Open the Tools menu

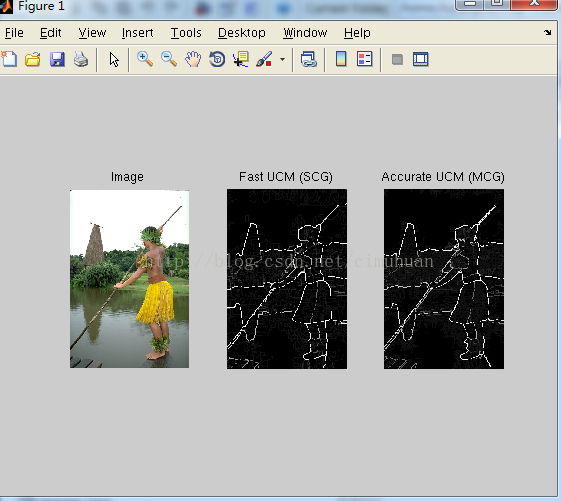click(186, 33)
